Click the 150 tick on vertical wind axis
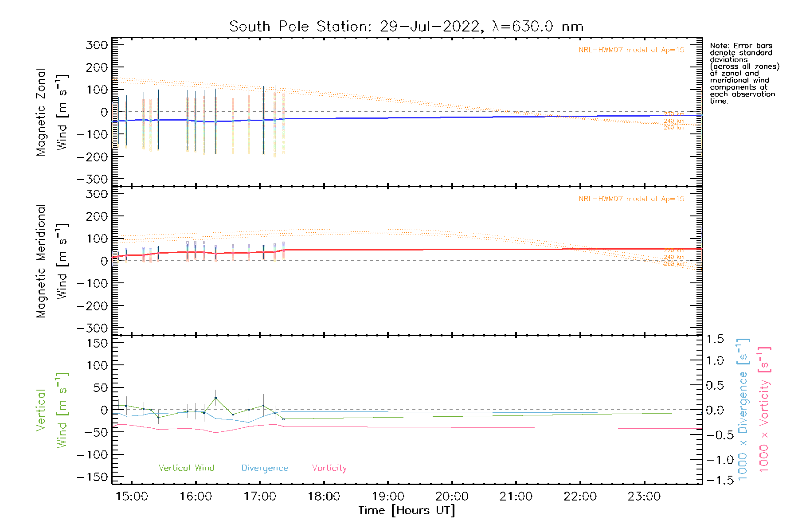Image resolution: width=798 pixels, height=532 pixels. coord(98,343)
